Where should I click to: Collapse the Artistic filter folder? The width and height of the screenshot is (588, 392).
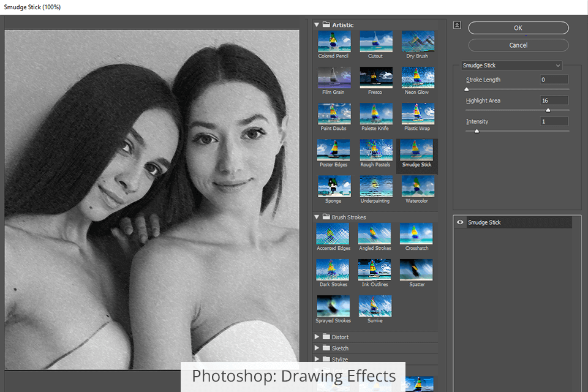(317, 24)
